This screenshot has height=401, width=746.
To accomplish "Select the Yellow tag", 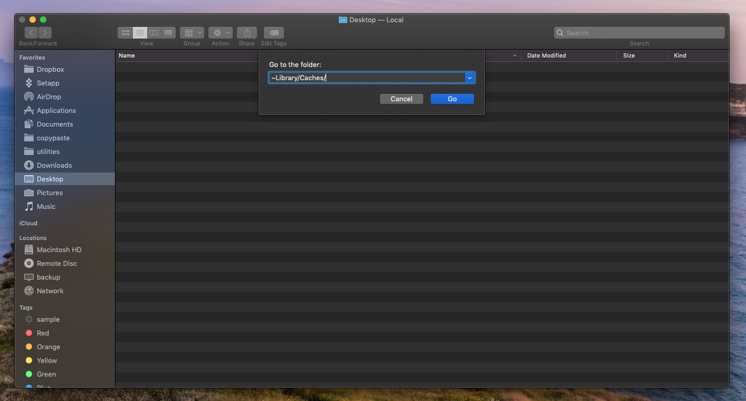I will coord(65,361).
